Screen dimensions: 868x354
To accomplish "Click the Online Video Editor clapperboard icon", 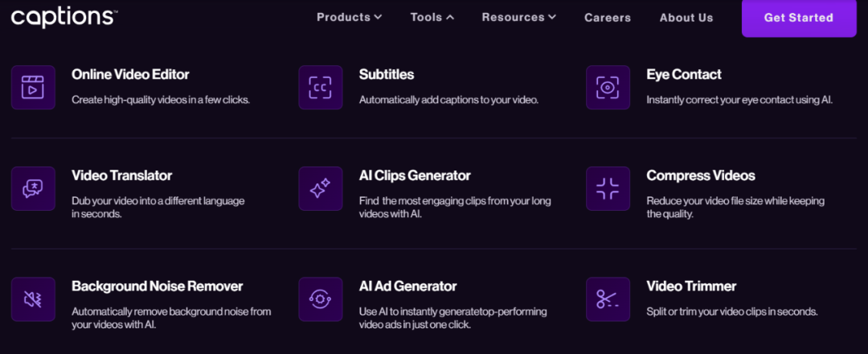I will [33, 88].
